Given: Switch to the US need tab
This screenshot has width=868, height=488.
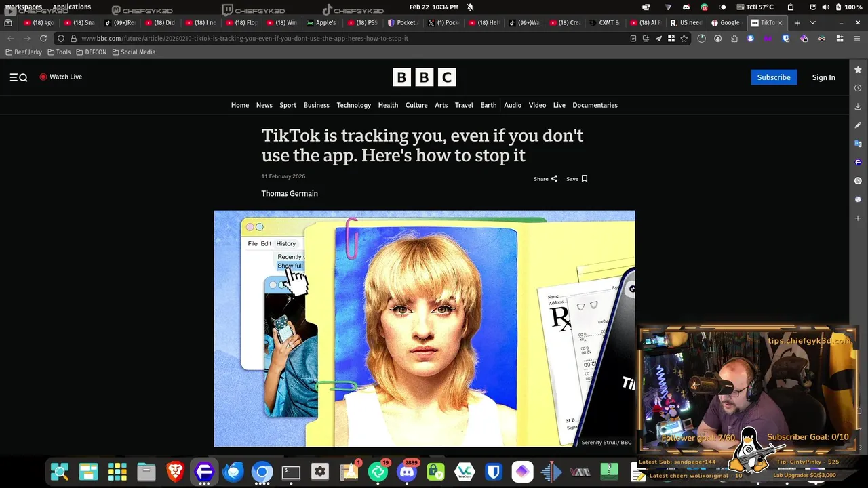Looking at the screenshot, I should (686, 23).
